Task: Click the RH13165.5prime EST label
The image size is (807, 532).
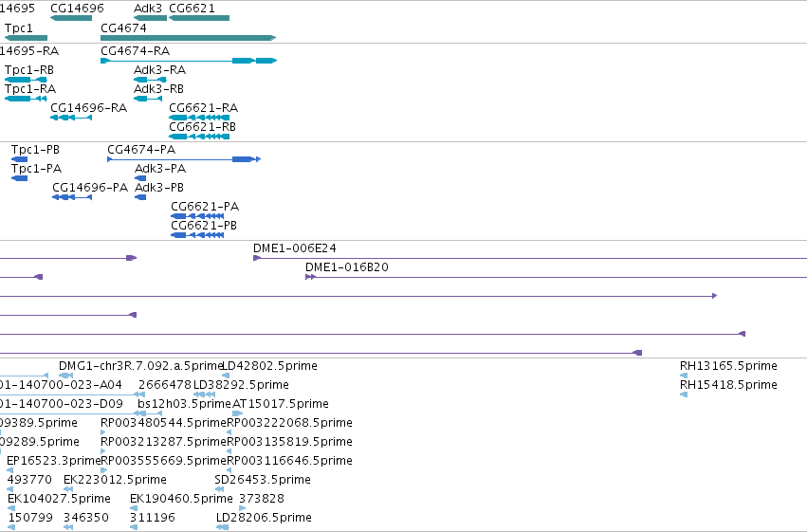Action: (728, 366)
